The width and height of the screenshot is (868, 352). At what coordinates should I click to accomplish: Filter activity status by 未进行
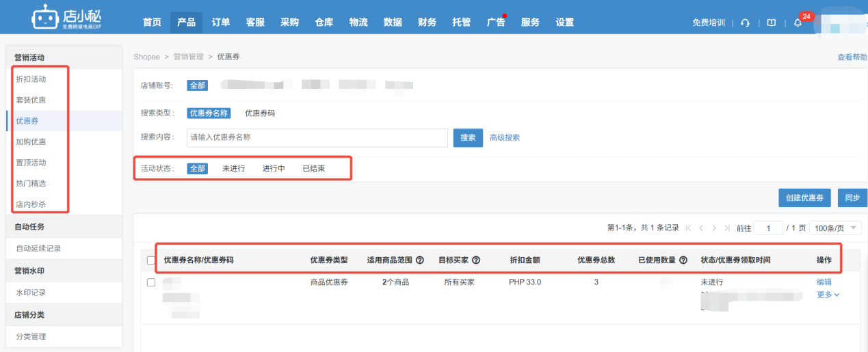coord(233,168)
